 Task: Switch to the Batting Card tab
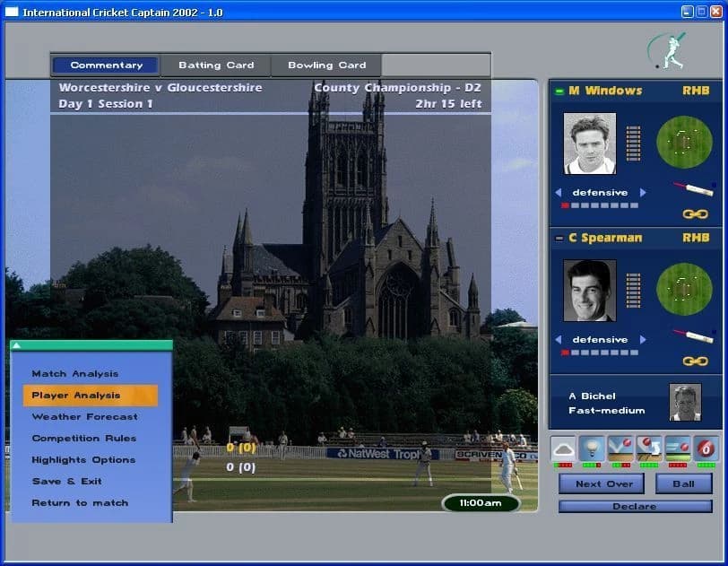point(216,65)
